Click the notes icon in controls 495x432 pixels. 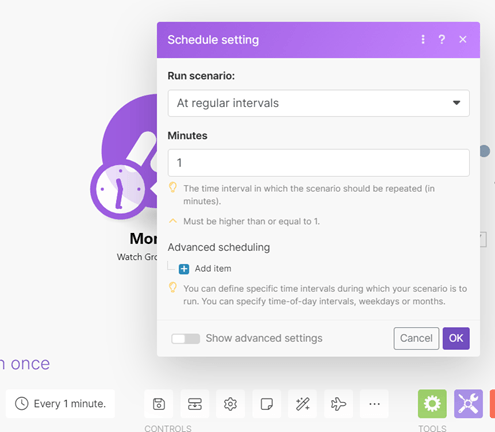tap(267, 404)
